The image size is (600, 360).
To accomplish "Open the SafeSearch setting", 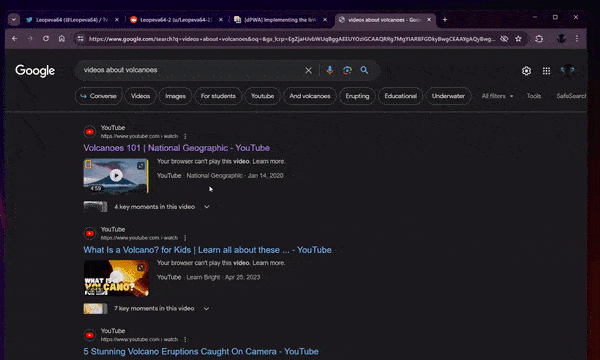I will (x=571, y=96).
